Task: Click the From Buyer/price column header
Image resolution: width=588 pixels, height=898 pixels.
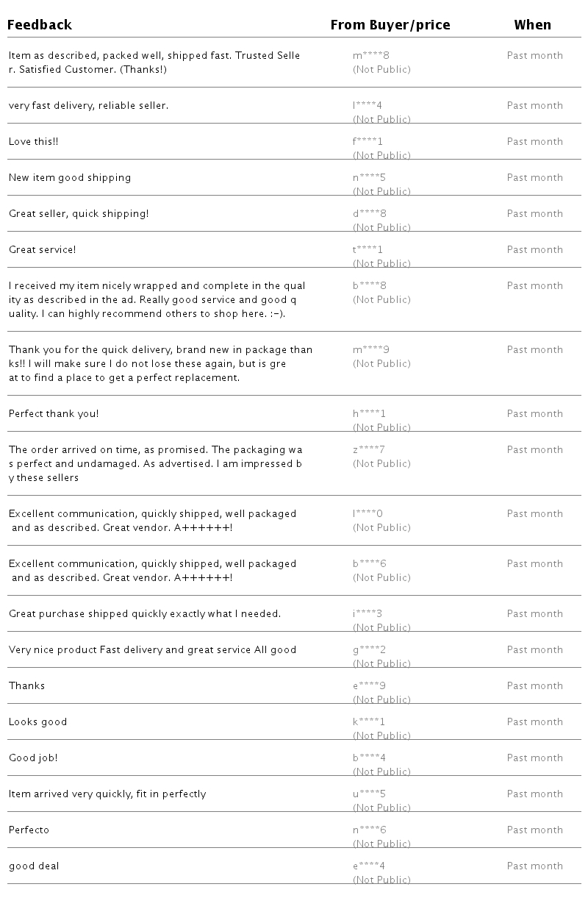Action: (x=390, y=25)
